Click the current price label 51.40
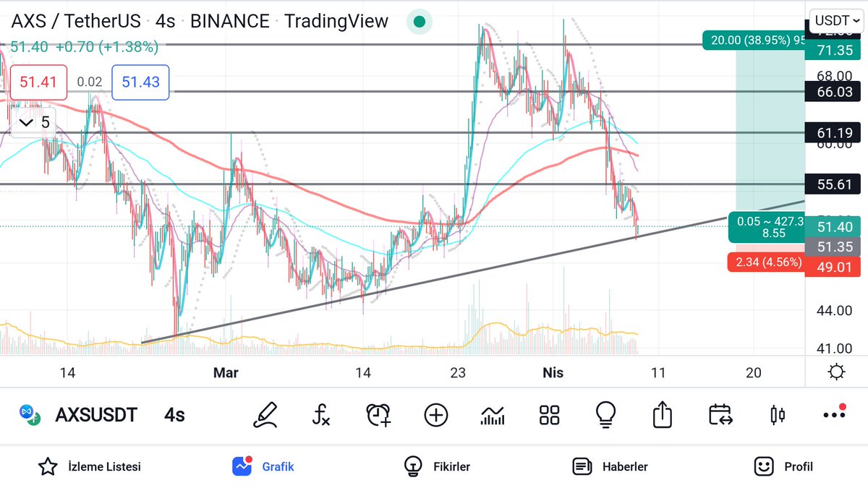This screenshot has height=488, width=868. (x=834, y=227)
